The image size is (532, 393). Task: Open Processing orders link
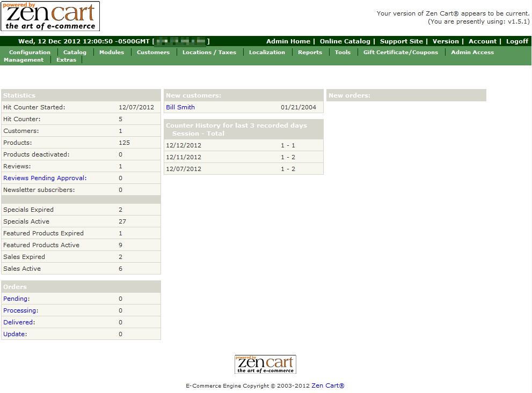point(20,310)
